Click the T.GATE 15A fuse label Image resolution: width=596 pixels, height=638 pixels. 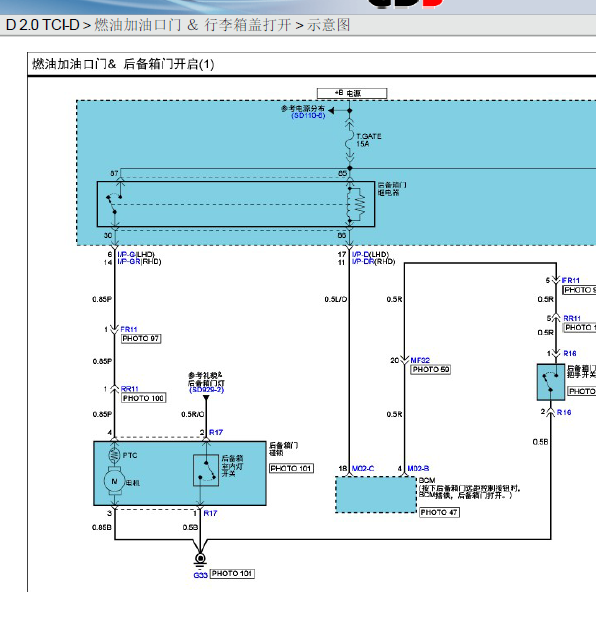(369, 140)
